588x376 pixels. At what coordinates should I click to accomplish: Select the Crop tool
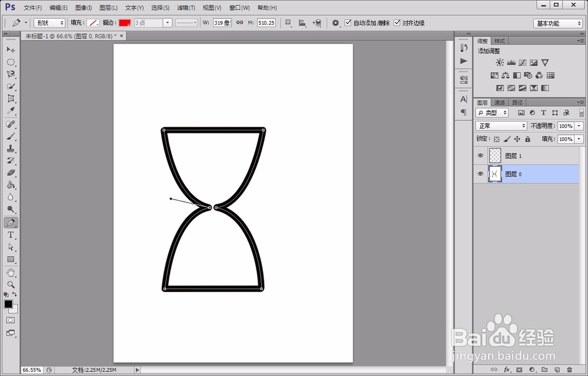coord(11,99)
